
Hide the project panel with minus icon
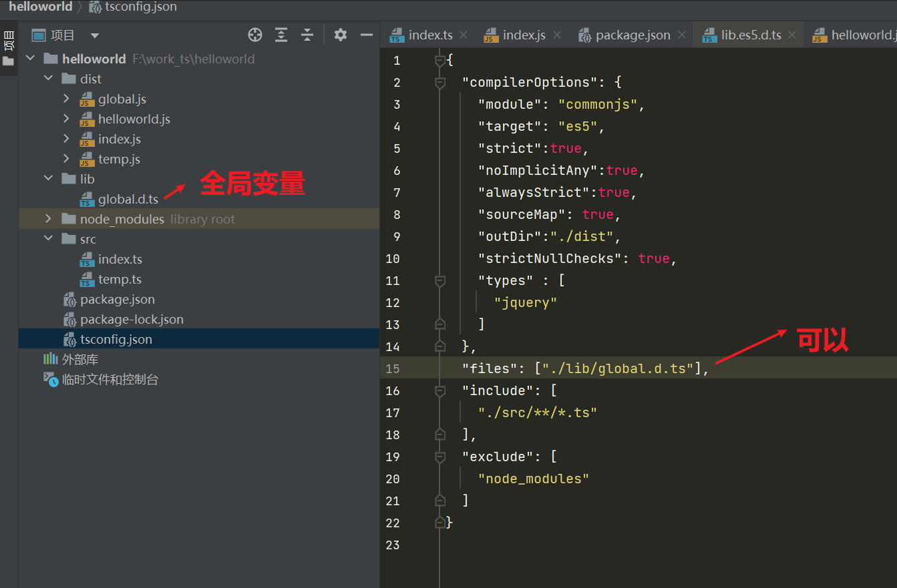[366, 35]
